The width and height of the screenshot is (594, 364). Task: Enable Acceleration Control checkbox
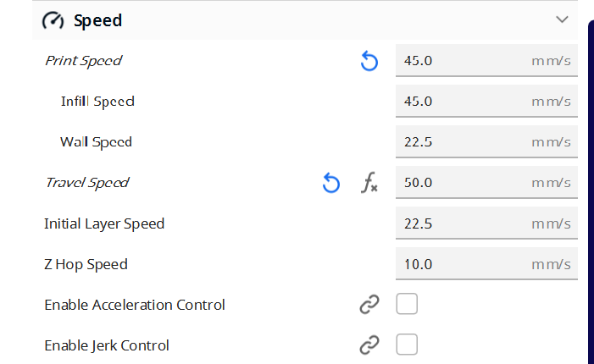pyautogui.click(x=407, y=305)
